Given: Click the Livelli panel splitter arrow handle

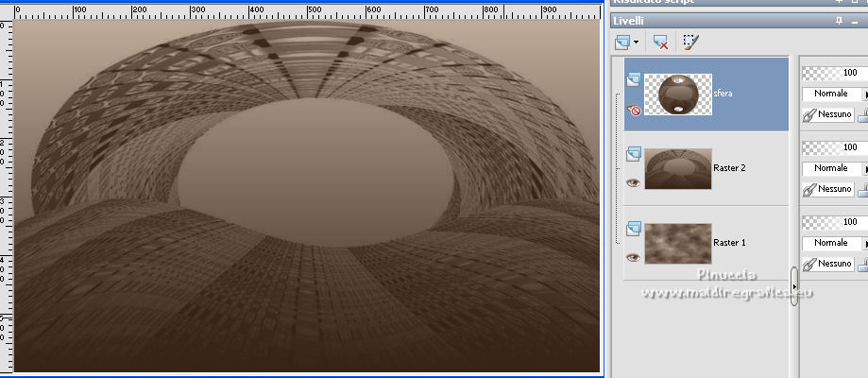Looking at the screenshot, I should point(795,286).
